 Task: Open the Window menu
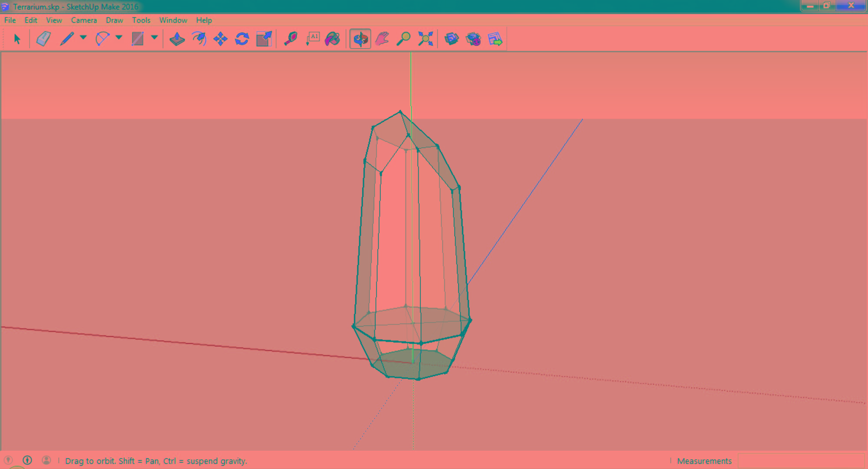point(173,20)
